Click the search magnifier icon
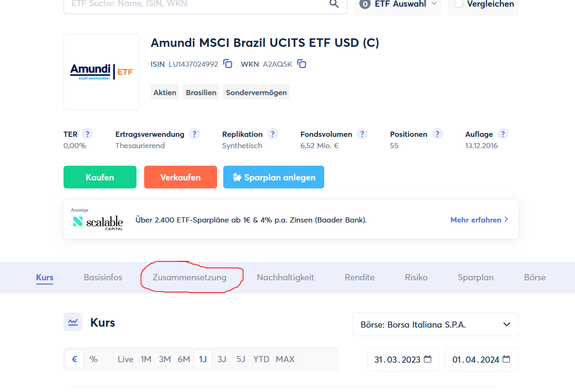575x392 pixels. (x=334, y=4)
